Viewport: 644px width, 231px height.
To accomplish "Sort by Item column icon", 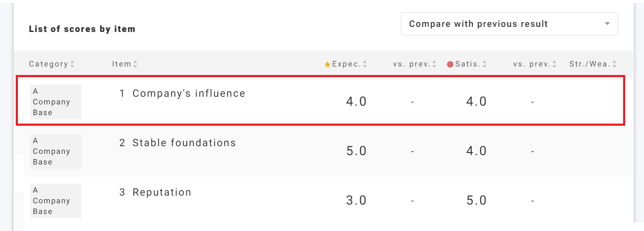I will coord(135,64).
